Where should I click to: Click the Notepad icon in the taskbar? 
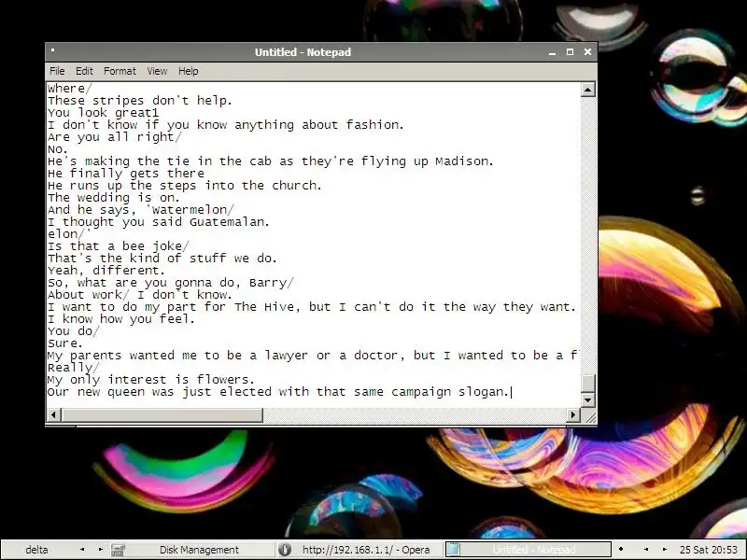[x=453, y=550]
